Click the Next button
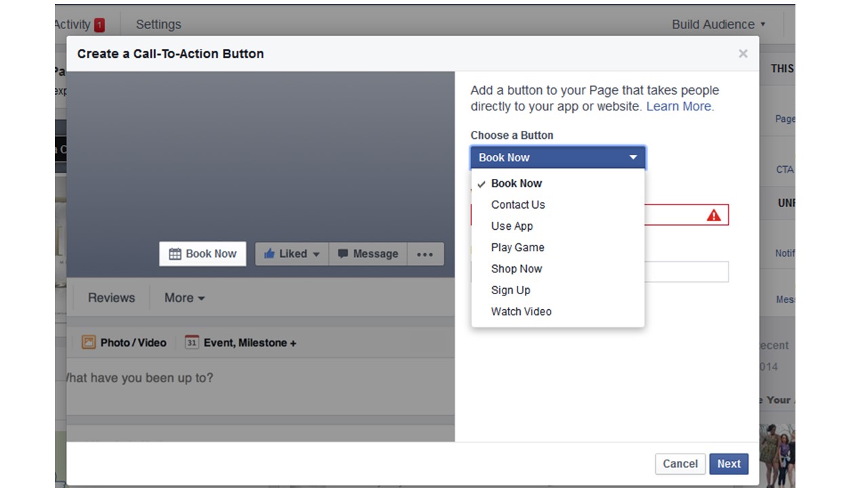The height and width of the screenshot is (488, 868). 729,464
